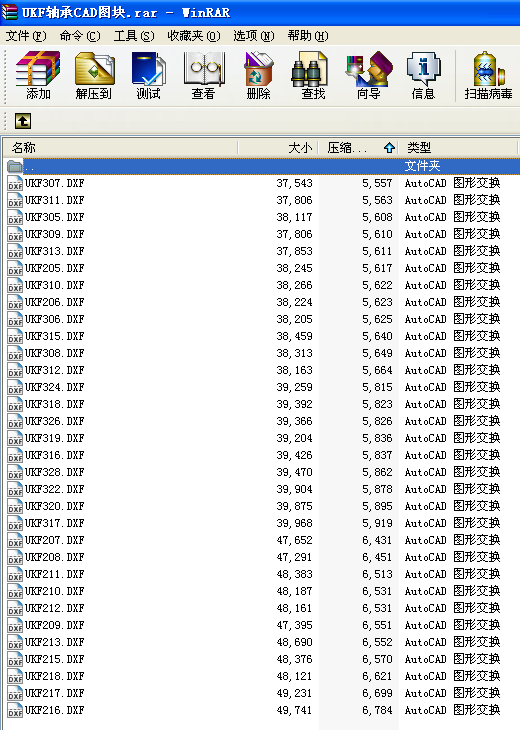Select file UKF320.DXF
520x730 pixels.
(55, 506)
